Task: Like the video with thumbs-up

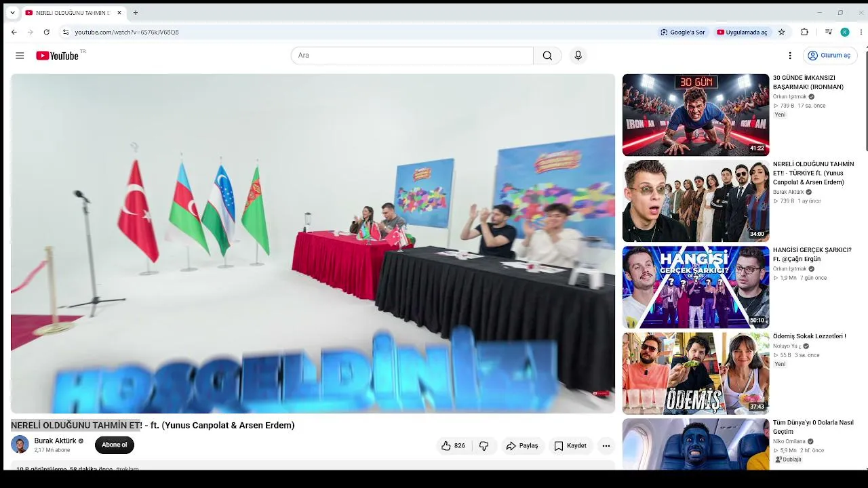Action: point(453,446)
